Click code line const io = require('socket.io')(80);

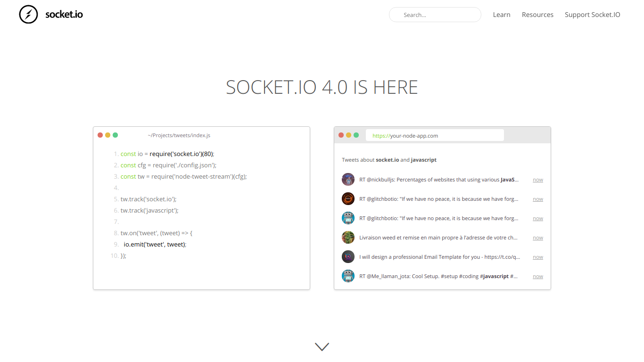(x=167, y=154)
